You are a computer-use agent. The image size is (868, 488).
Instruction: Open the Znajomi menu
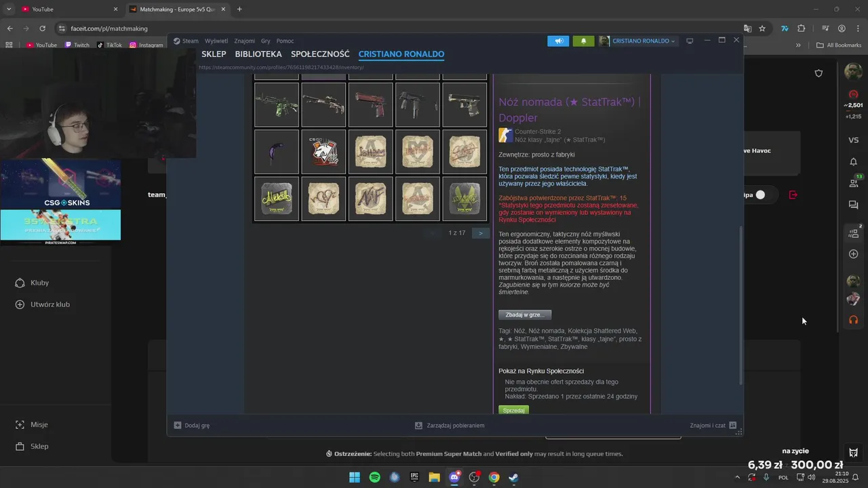pyautogui.click(x=244, y=41)
